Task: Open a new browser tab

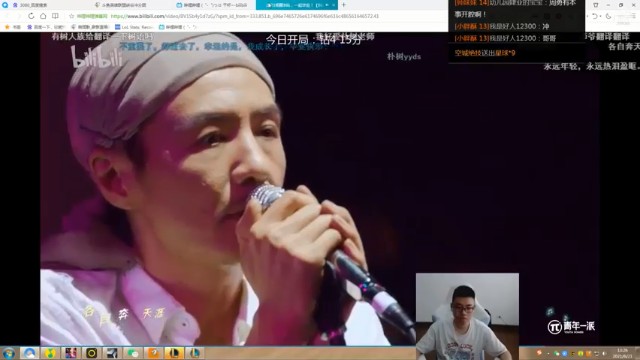Action: [x=344, y=5]
